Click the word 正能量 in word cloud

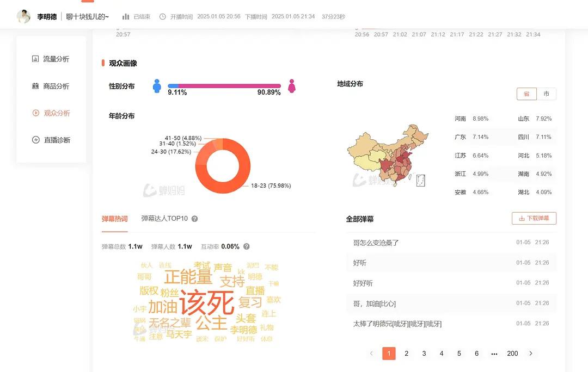pyautogui.click(x=188, y=277)
